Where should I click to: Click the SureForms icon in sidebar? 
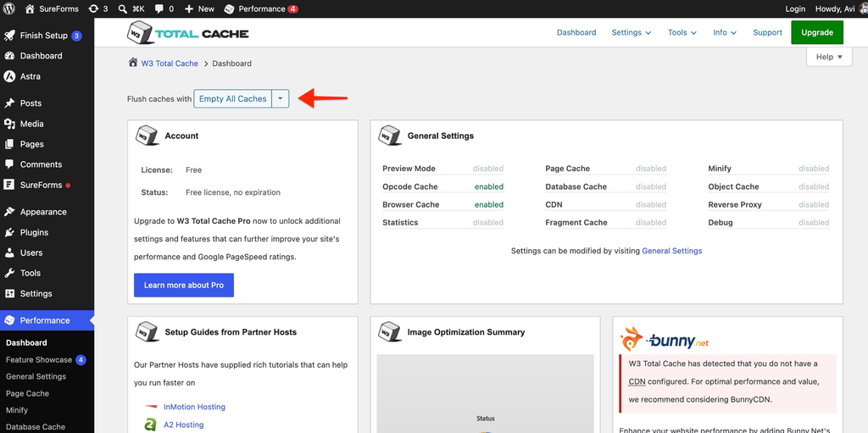[9, 185]
